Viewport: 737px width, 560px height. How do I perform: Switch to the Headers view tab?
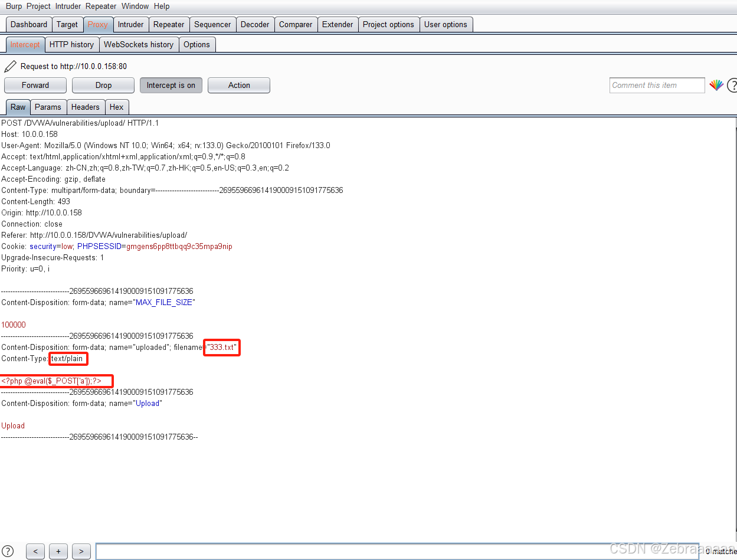(x=86, y=107)
